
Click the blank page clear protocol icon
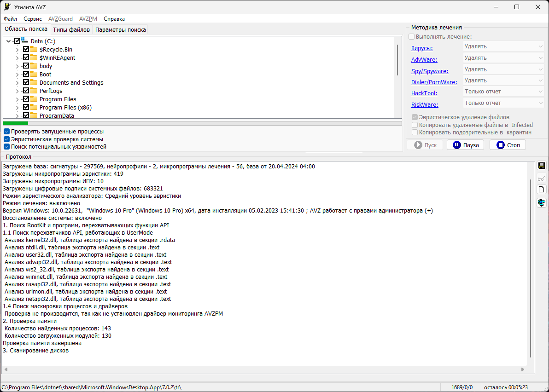coord(542,190)
